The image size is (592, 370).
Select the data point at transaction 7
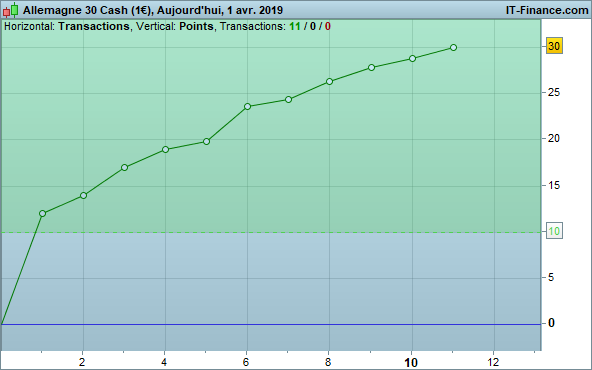click(288, 100)
